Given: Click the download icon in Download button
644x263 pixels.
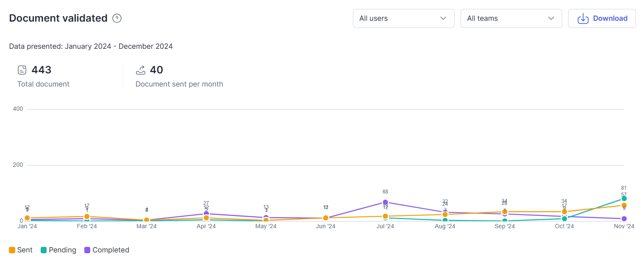Looking at the screenshot, I should (x=583, y=18).
